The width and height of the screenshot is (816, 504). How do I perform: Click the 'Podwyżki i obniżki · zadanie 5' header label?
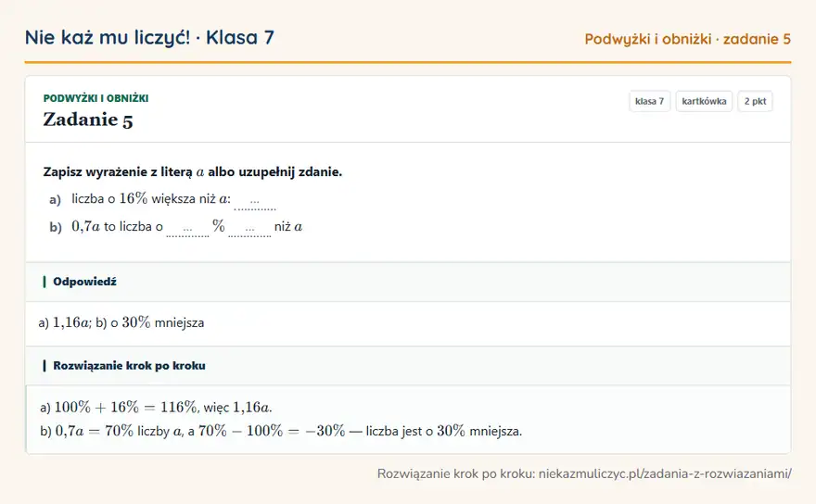click(687, 39)
